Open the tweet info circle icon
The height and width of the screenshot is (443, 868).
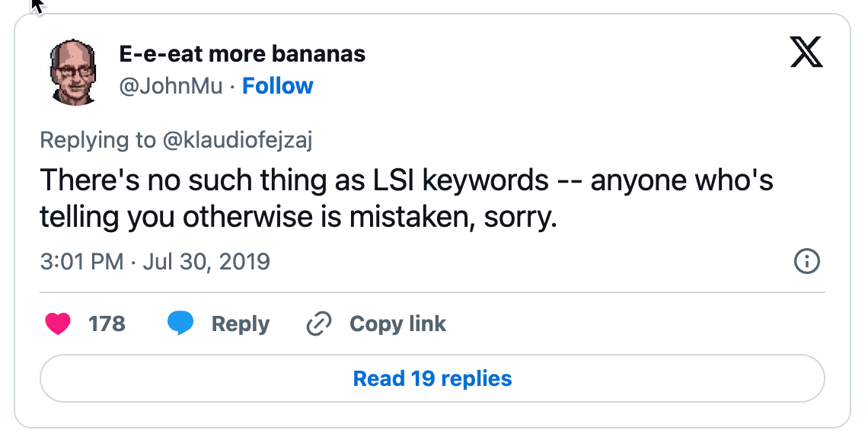pyautogui.click(x=806, y=262)
